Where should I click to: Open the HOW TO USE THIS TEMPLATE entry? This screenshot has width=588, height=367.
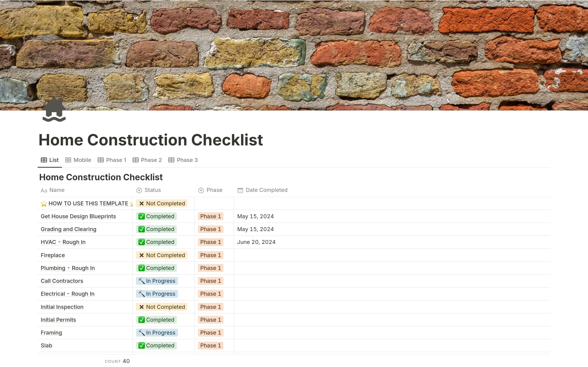click(88, 204)
